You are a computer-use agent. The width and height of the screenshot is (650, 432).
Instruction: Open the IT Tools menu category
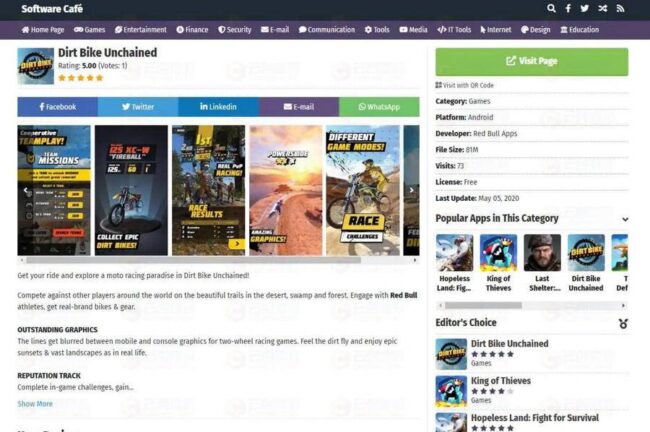pos(454,30)
